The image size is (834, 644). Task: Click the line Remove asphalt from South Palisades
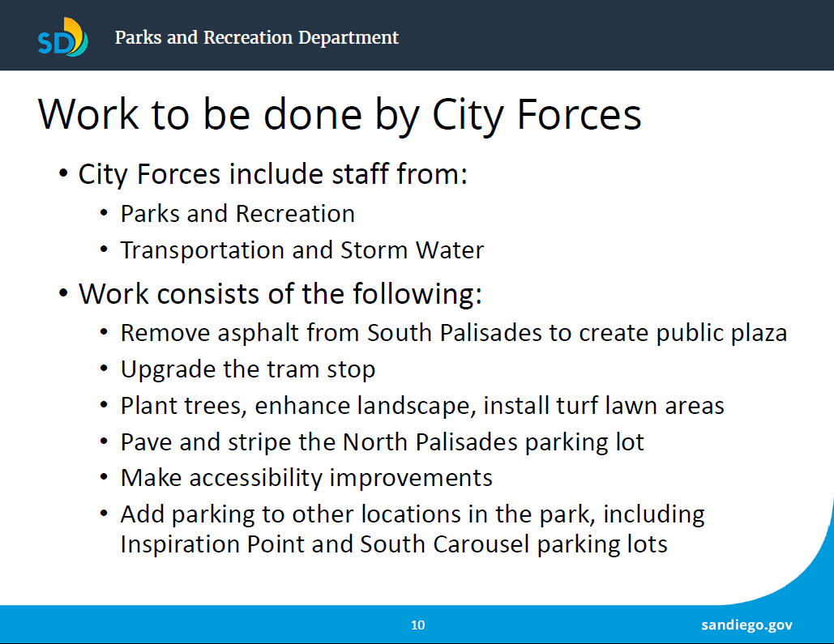click(454, 334)
